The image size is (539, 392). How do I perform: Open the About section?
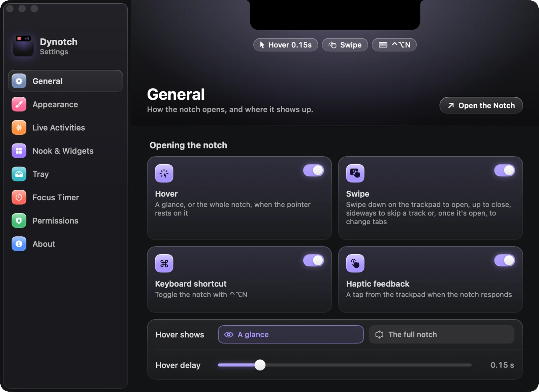point(65,244)
